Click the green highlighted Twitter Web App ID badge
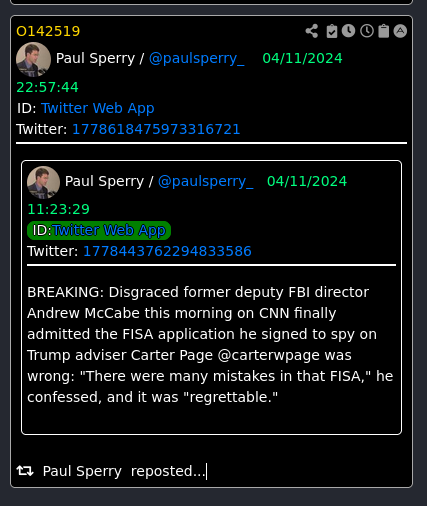 99,230
